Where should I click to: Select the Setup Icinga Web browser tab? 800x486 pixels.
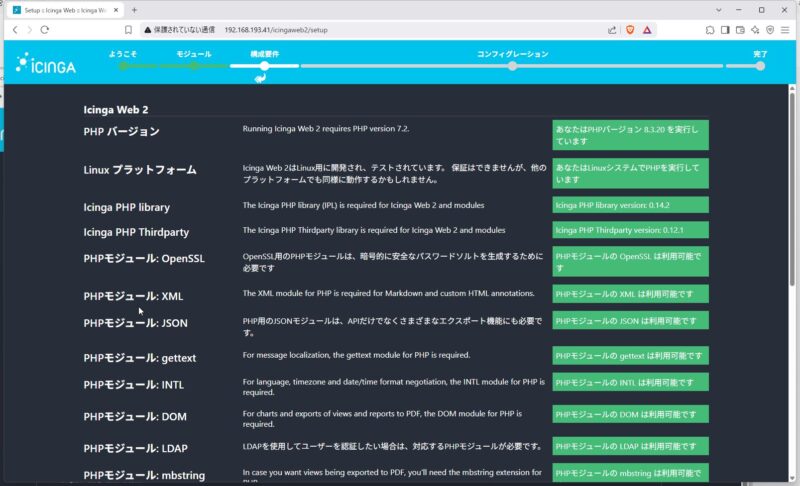(x=65, y=10)
